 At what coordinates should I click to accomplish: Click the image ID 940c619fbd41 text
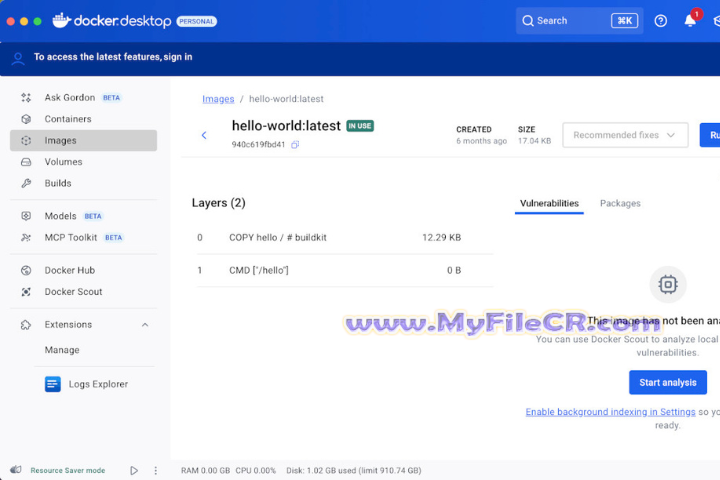pos(258,145)
